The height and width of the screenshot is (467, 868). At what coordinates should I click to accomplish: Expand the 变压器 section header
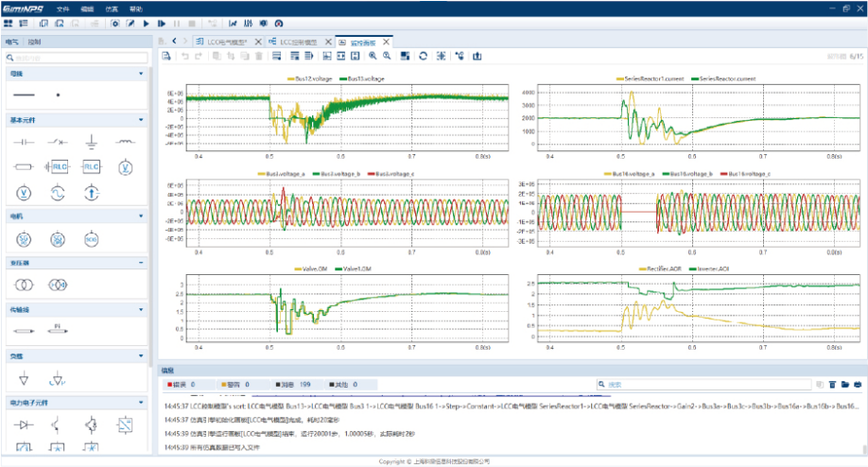tap(140, 262)
